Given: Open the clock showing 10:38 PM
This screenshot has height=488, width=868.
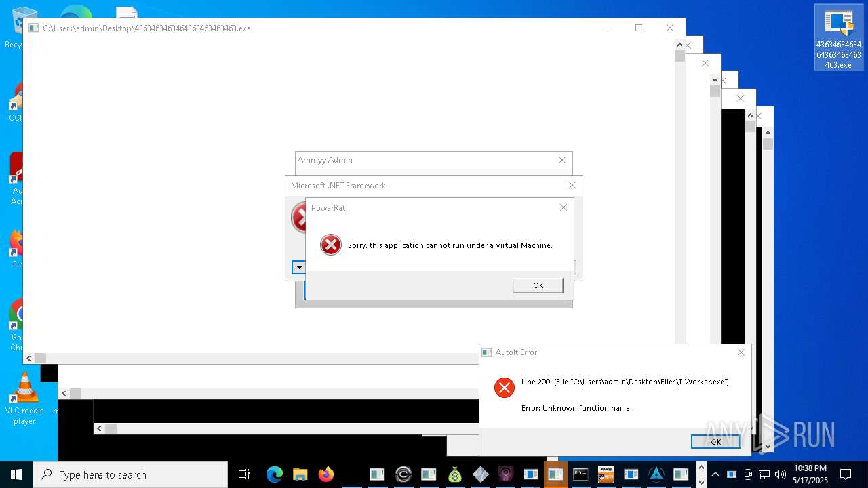Looking at the screenshot, I should (810, 474).
